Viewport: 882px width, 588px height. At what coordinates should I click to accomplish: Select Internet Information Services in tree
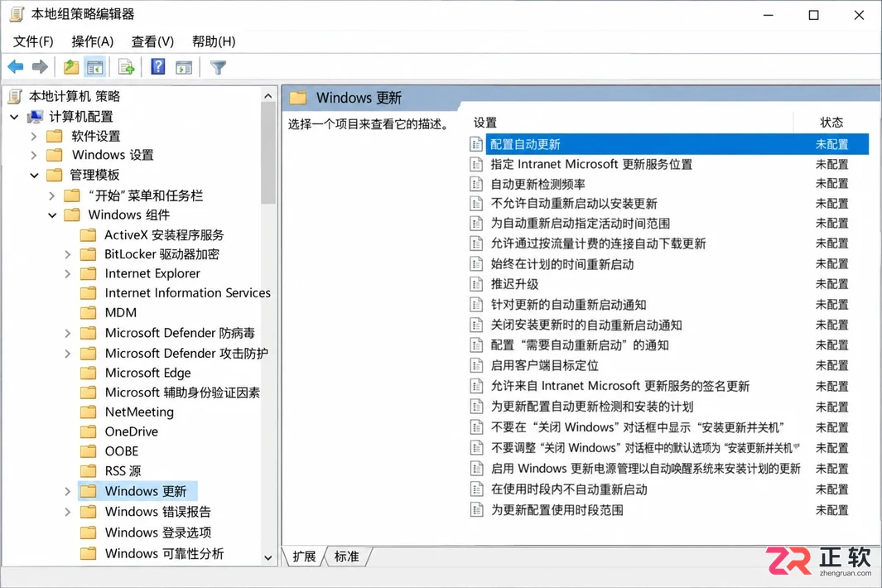tap(187, 292)
